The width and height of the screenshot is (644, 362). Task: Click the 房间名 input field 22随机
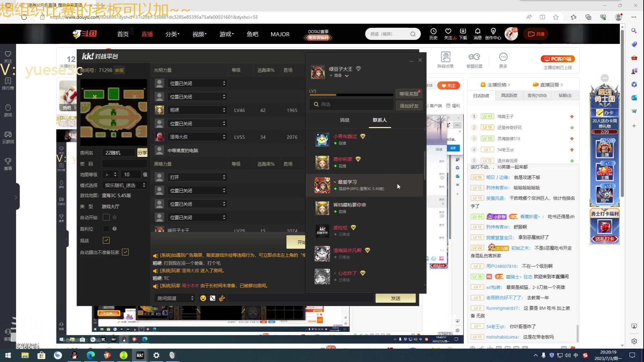coord(119,153)
